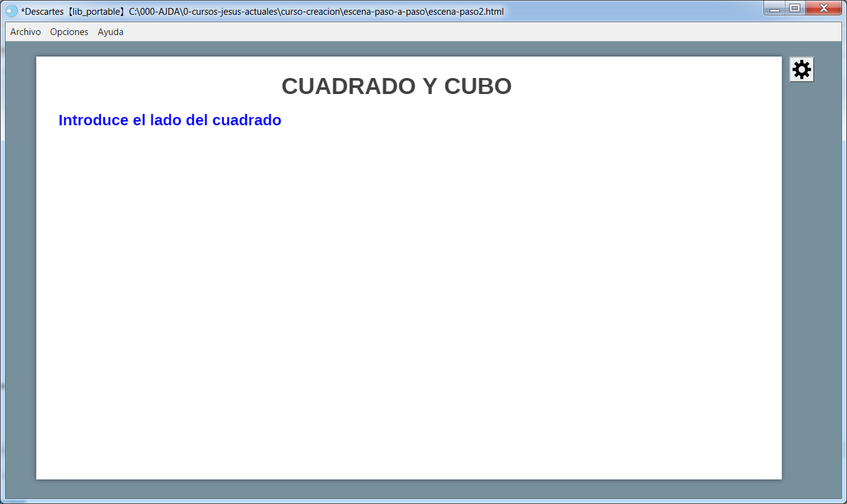Click the Descartes logo in title bar
Screen dimensions: 847x504
pos(11,11)
